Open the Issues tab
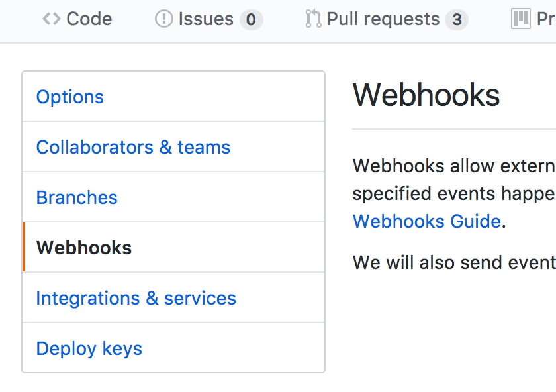Viewport: 556px width, 392px height. point(205,19)
